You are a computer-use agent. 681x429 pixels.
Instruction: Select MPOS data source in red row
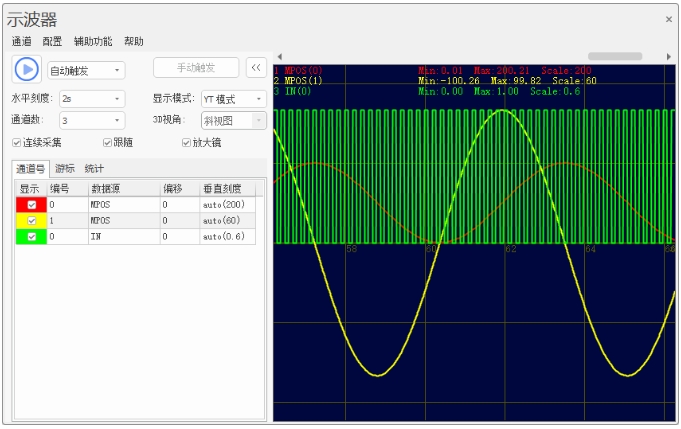(124, 205)
